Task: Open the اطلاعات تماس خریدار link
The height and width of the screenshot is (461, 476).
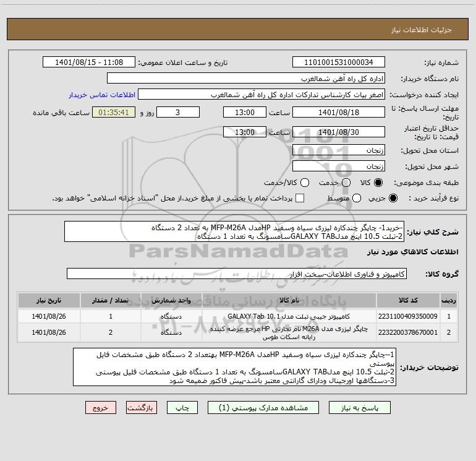Action: coord(102,95)
